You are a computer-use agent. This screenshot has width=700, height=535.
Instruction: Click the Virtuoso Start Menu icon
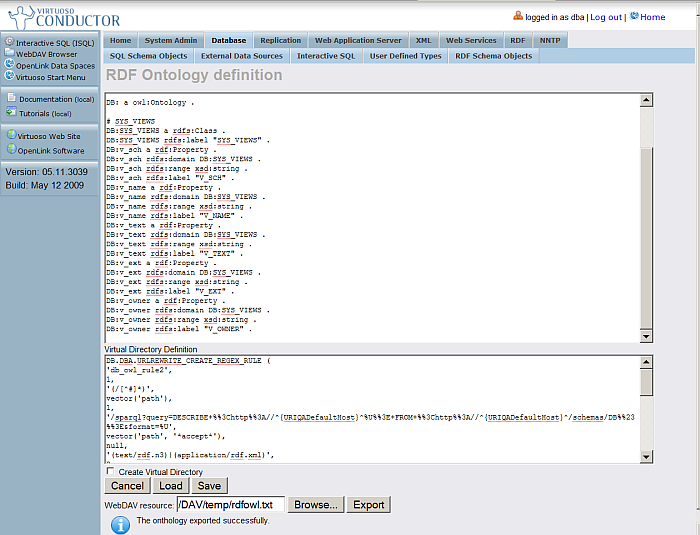point(9,75)
